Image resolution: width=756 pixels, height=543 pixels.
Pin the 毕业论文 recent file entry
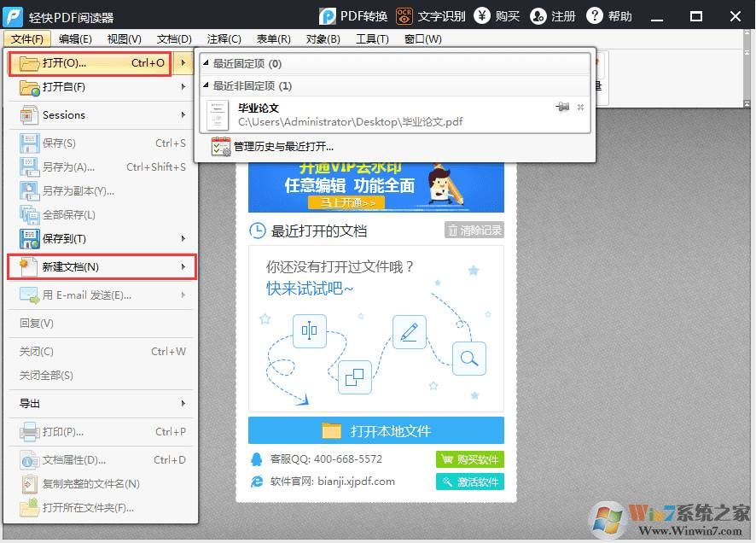[x=562, y=107]
